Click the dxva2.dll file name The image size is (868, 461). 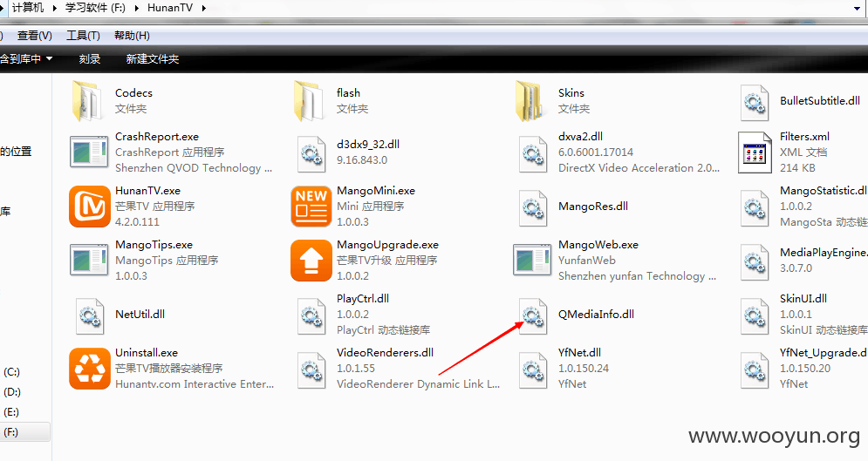(x=580, y=137)
